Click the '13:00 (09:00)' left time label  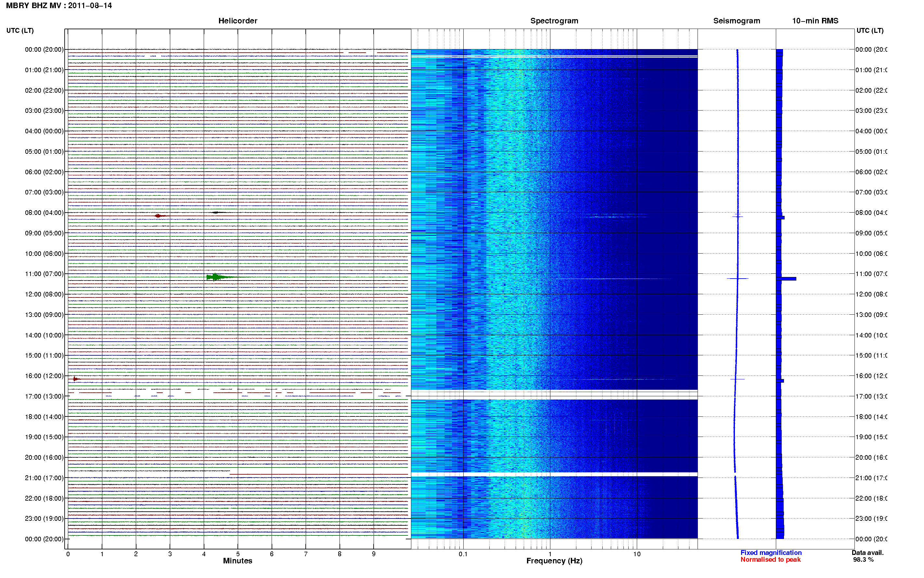click(x=44, y=315)
